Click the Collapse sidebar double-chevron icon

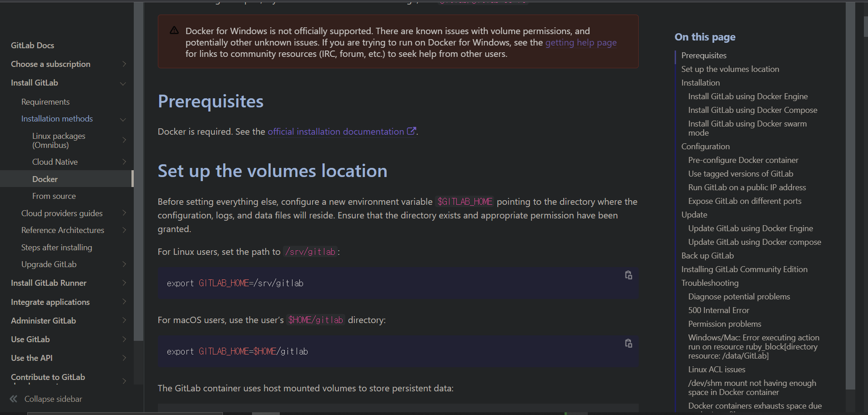pos(14,399)
